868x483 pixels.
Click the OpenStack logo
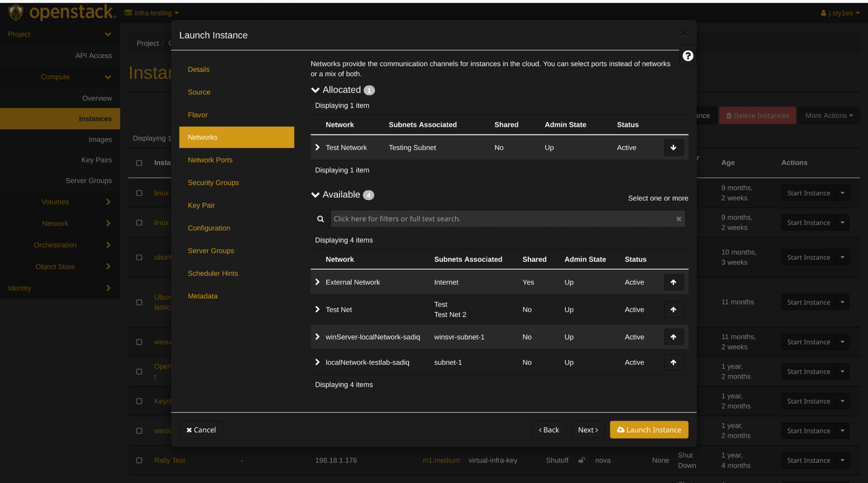pyautogui.click(x=62, y=12)
